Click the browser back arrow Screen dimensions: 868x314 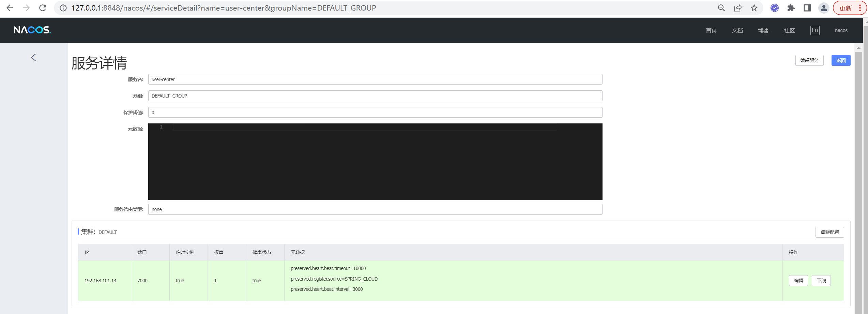click(10, 8)
